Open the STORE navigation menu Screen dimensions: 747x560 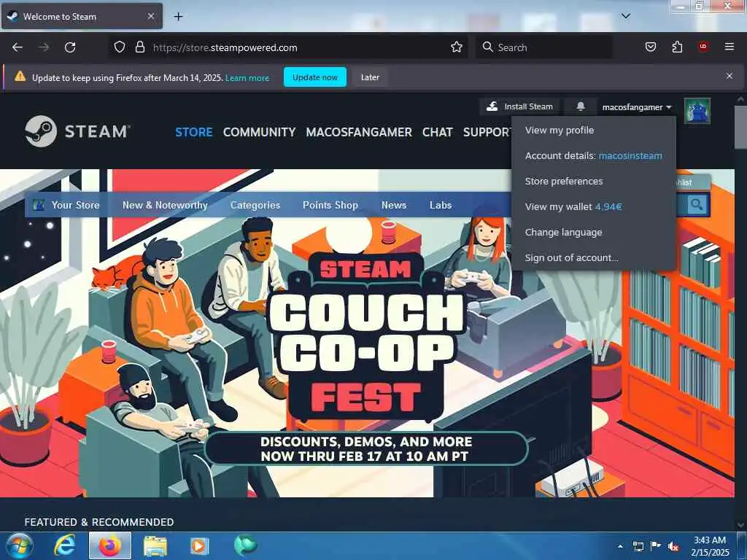tap(194, 133)
